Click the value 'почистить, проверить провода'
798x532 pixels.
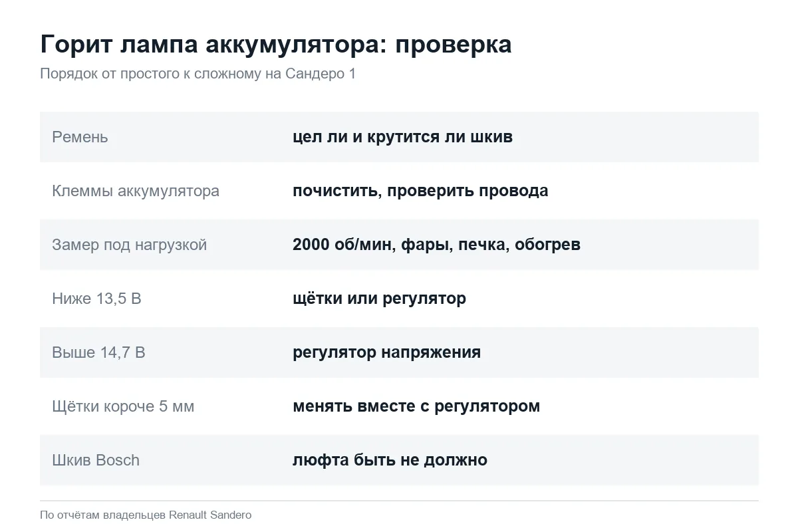(x=420, y=191)
